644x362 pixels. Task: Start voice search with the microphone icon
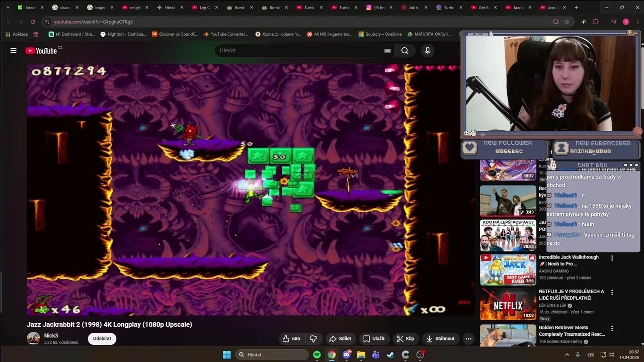[x=428, y=50]
